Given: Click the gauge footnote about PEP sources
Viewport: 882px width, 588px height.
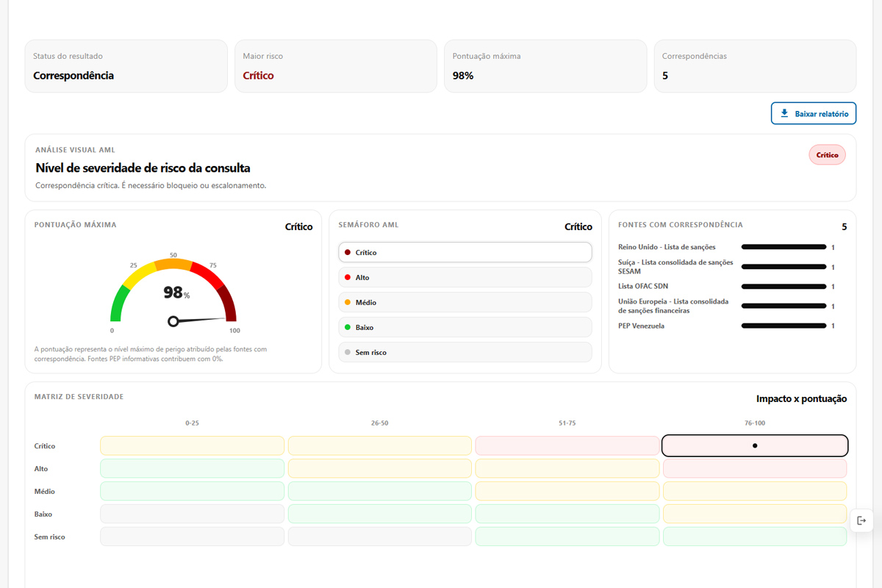Looking at the screenshot, I should pos(151,354).
